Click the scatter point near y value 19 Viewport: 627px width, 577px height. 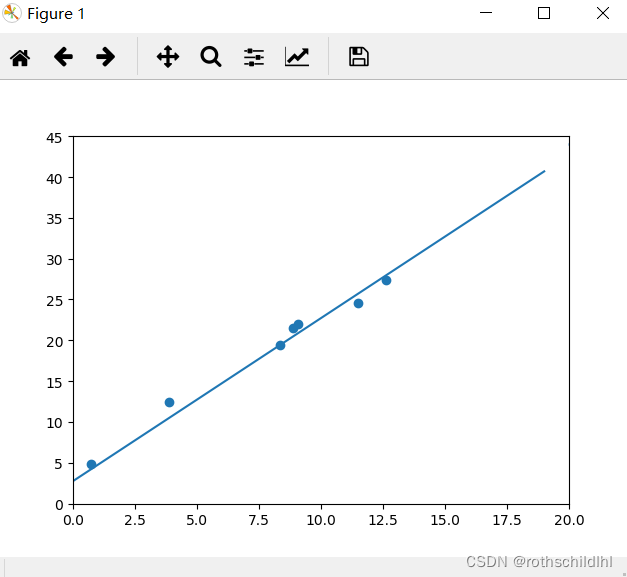click(x=280, y=345)
